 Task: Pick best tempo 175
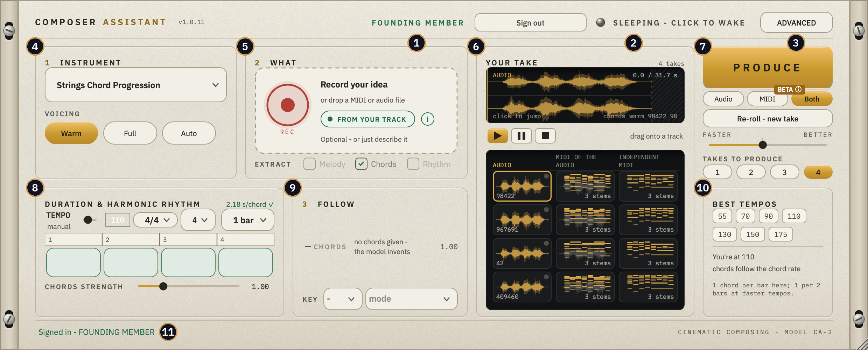[x=780, y=234]
